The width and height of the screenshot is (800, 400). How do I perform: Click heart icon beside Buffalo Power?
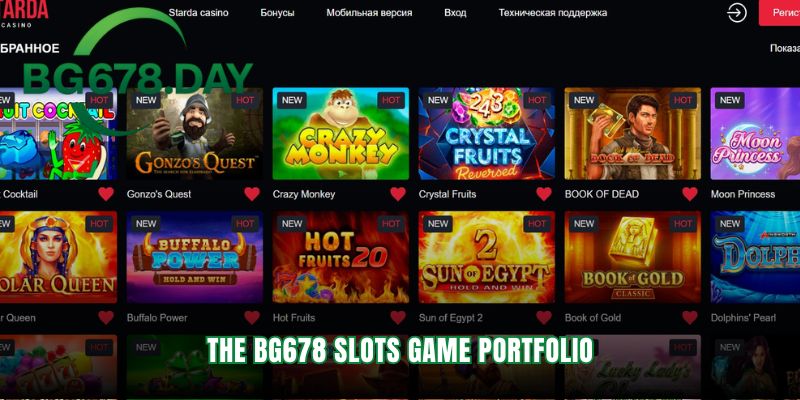[x=252, y=317]
